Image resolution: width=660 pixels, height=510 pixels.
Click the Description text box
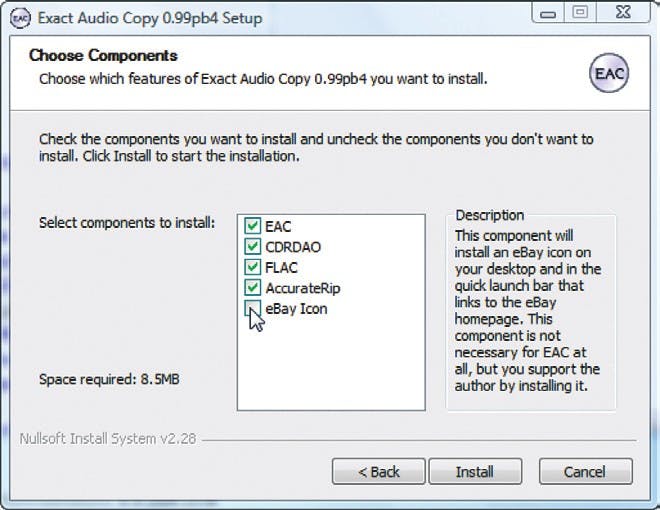(530, 310)
